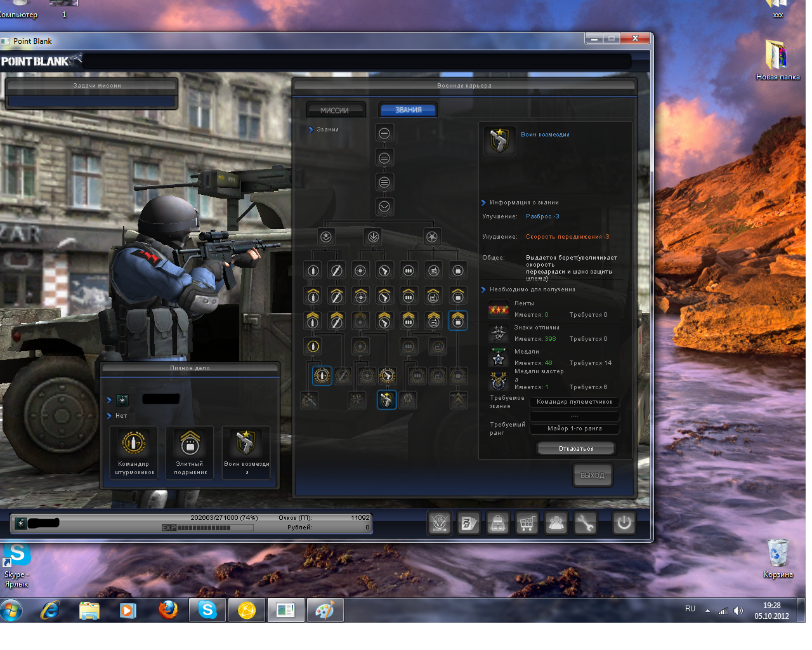Switch to the ЗВАНИЯ tab
This screenshot has width=812, height=650.
(x=408, y=110)
